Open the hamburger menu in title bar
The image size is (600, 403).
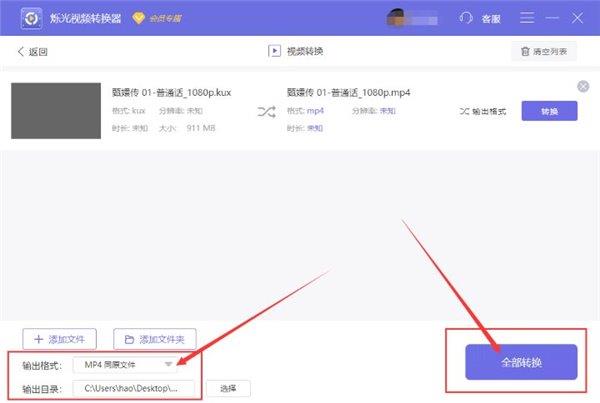(x=527, y=18)
